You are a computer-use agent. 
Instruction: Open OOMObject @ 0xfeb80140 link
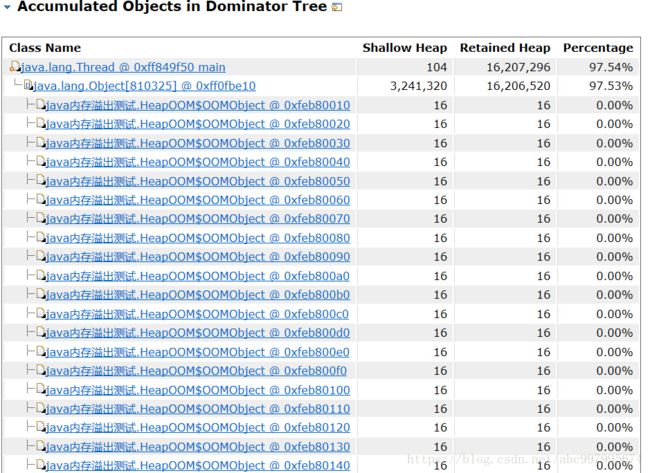(198, 466)
